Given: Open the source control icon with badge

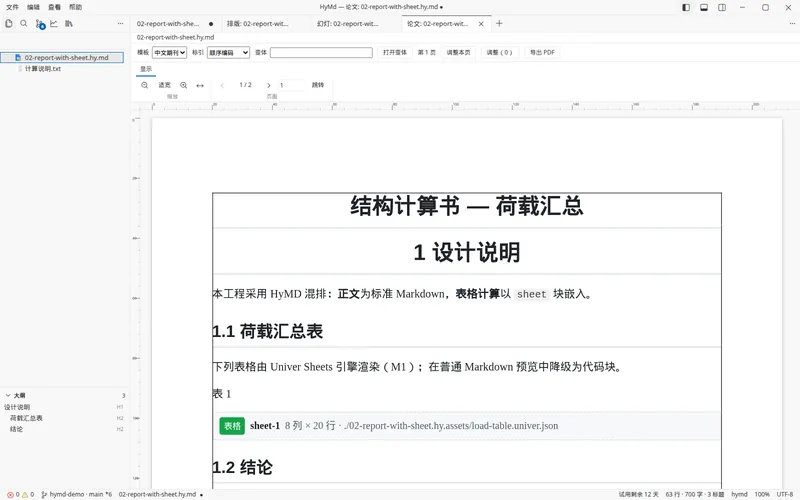Looking at the screenshot, I should (40, 24).
